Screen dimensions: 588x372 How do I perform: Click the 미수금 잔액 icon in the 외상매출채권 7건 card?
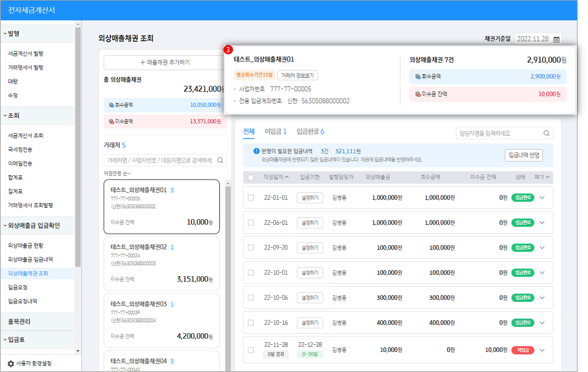click(418, 94)
